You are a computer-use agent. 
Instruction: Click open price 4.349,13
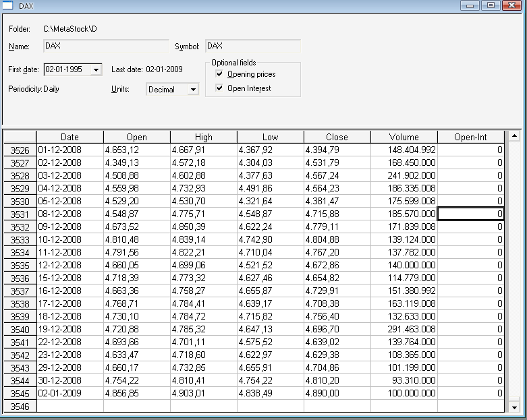click(x=137, y=162)
